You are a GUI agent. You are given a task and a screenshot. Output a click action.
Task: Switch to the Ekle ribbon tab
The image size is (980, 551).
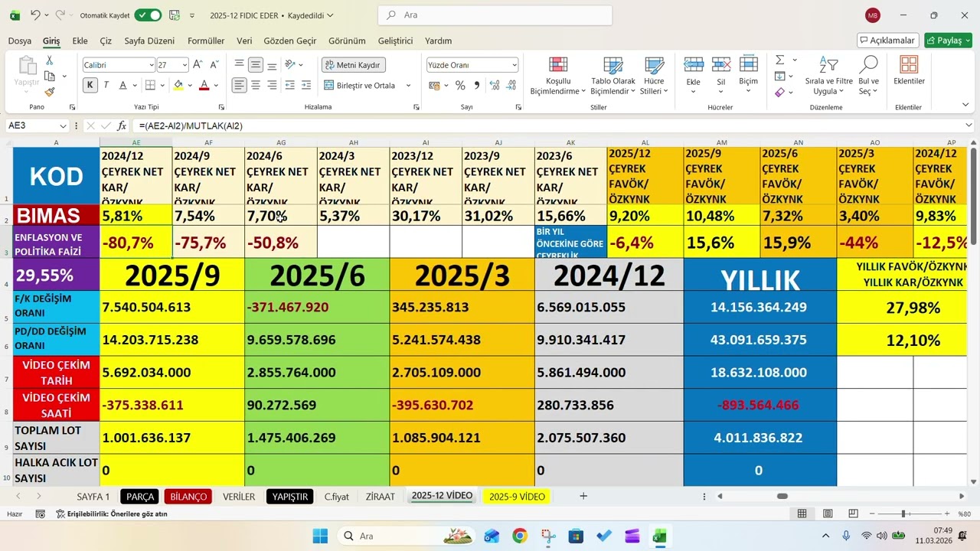pos(80,41)
